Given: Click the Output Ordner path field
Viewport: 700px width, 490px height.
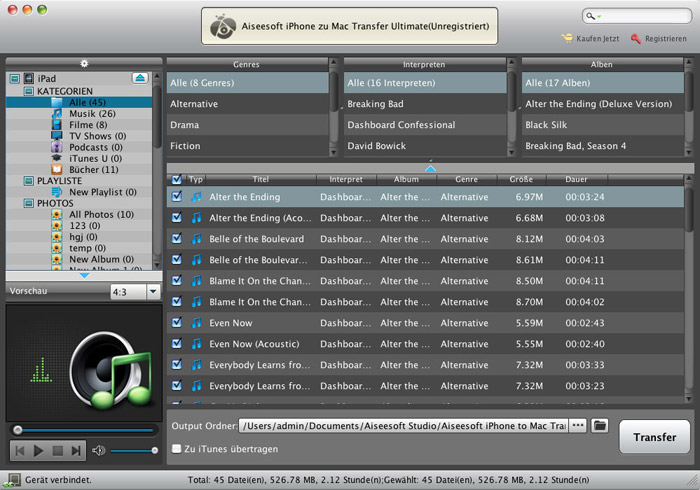Looking at the screenshot, I should click(404, 426).
